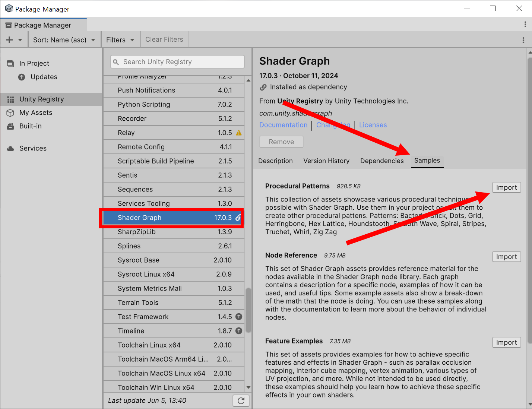
Task: Click the refresh package list button
Action: point(241,400)
